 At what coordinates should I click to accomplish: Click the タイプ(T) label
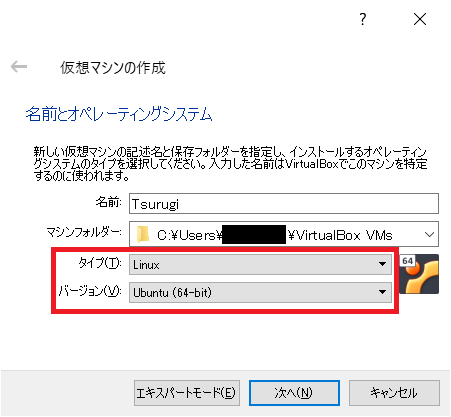[x=100, y=263]
